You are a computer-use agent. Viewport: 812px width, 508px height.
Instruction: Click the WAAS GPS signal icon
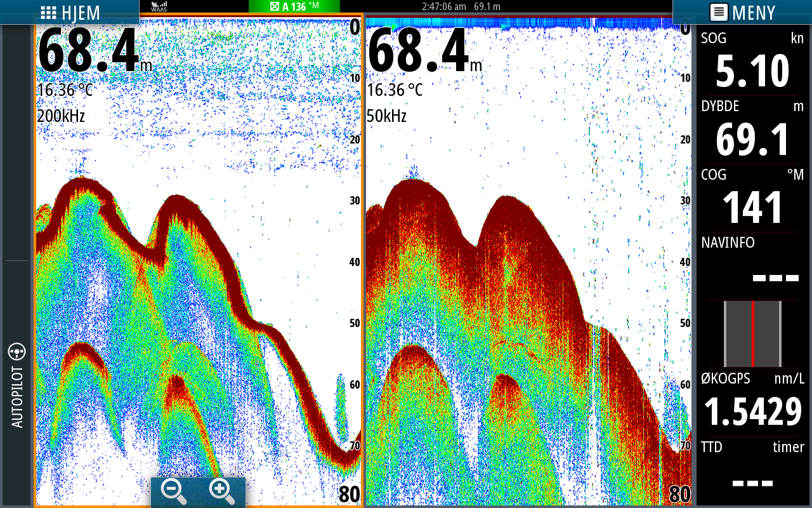(159, 6)
